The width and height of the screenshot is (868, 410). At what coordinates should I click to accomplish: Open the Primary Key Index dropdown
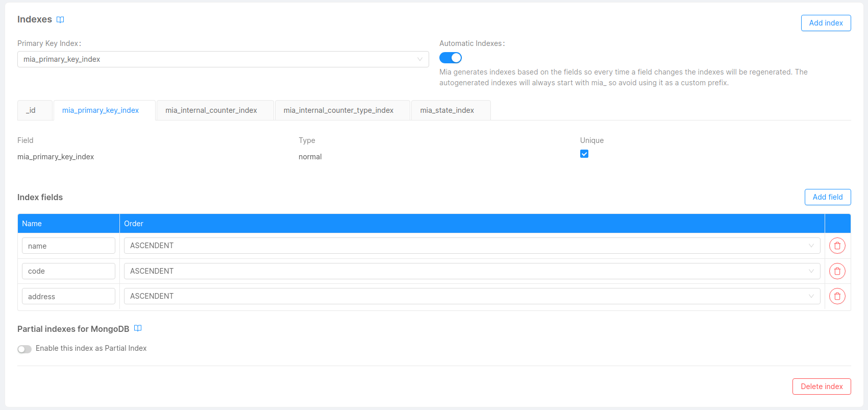tap(223, 59)
